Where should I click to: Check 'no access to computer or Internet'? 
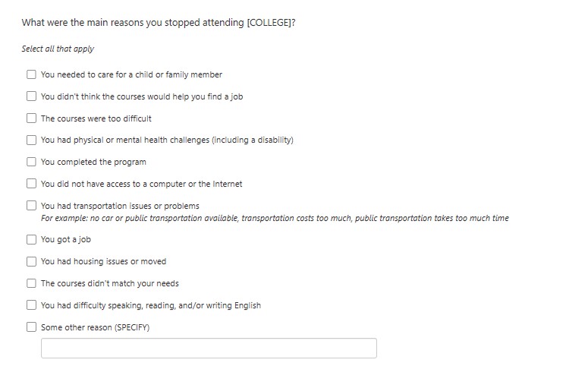click(x=31, y=184)
